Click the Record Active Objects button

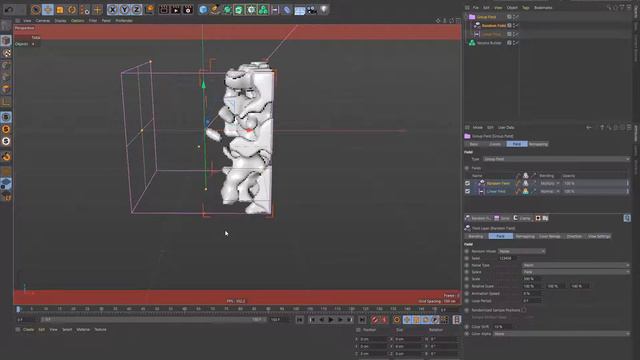[x=375, y=320]
